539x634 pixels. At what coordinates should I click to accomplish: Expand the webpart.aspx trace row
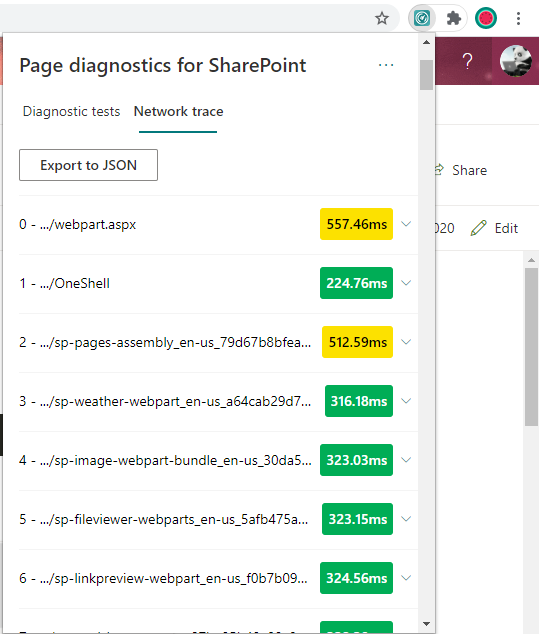pos(406,224)
